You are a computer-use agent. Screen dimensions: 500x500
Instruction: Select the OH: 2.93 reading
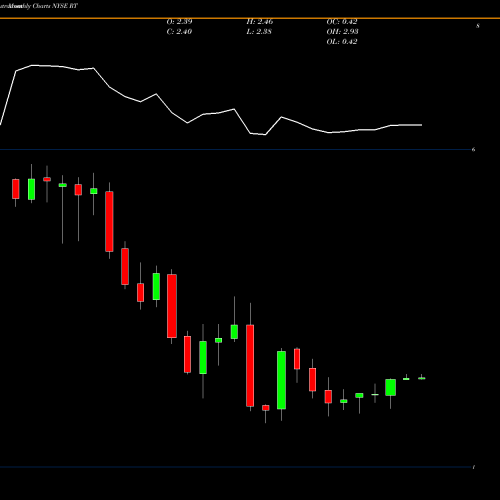click(x=342, y=32)
